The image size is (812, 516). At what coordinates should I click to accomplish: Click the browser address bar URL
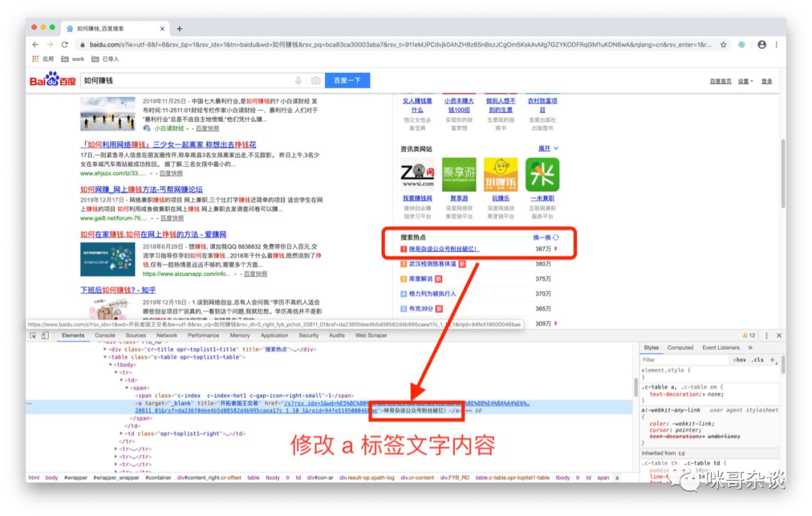coord(400,44)
